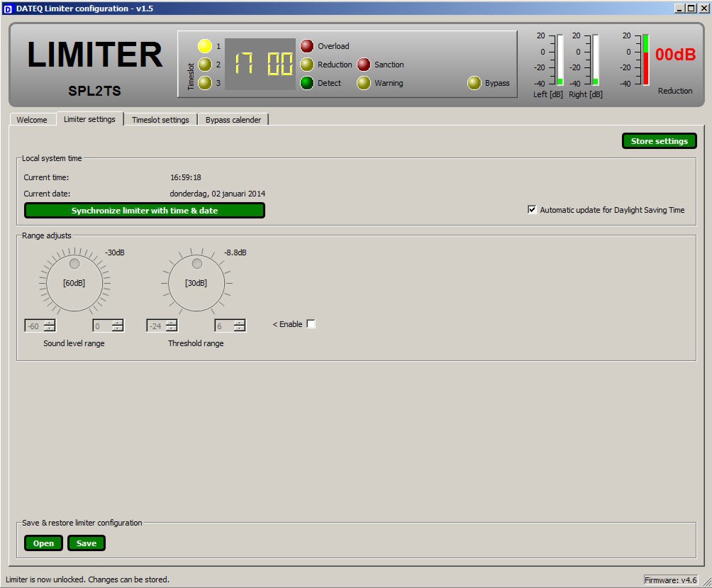Switch to the Timeslot settings tab
Screen dimensions: 712x588
(x=160, y=120)
